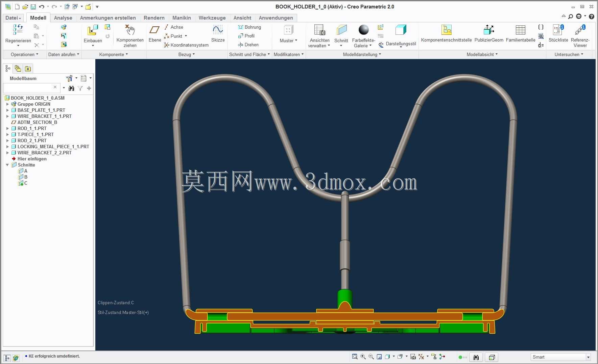Switch to the Anmerkungen erstellen tab

pyautogui.click(x=108, y=18)
